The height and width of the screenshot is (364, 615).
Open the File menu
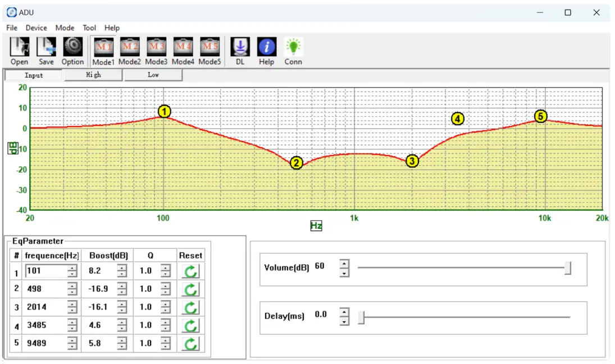(12, 28)
